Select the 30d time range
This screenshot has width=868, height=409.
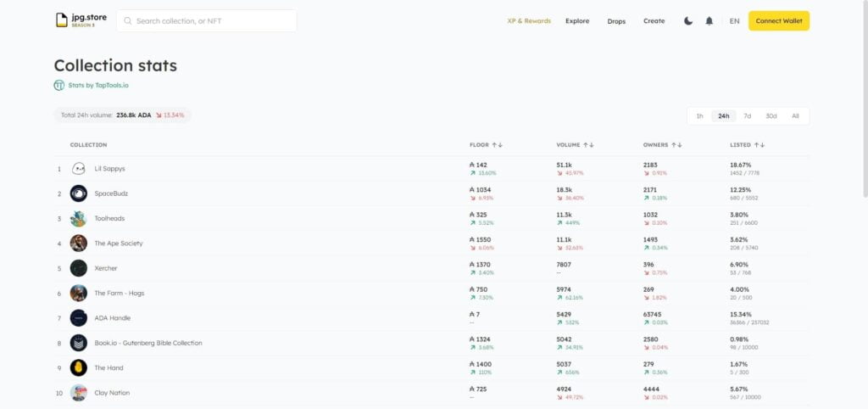[771, 116]
